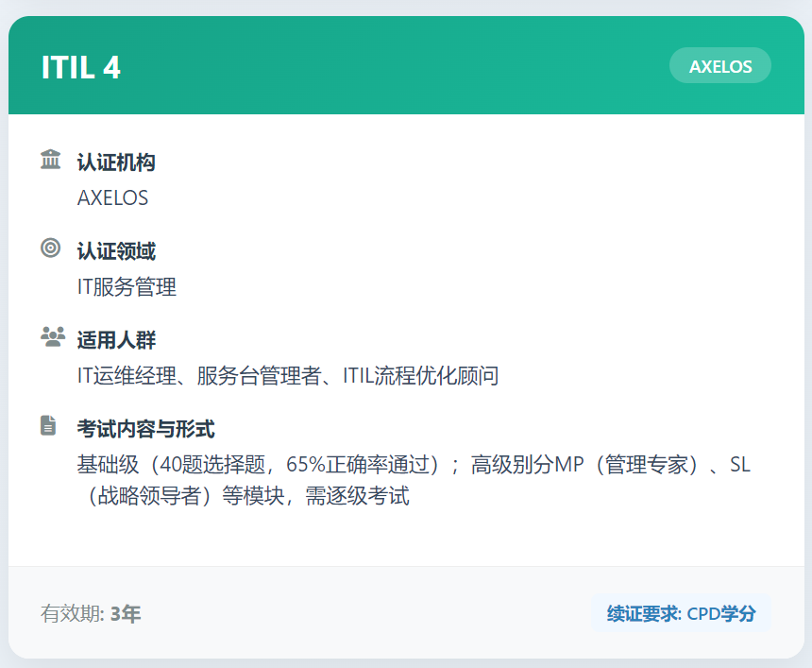The height and width of the screenshot is (668, 812).
Task: Click the IT服务管理 field text
Action: (x=126, y=287)
